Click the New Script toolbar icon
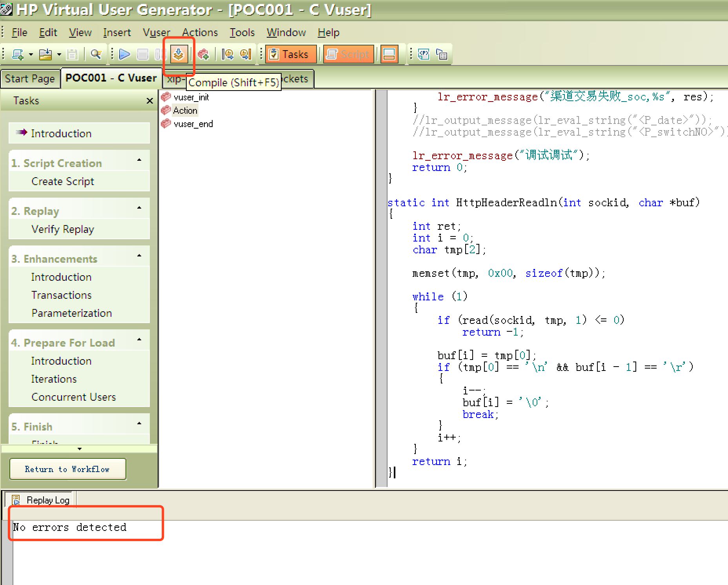This screenshot has height=585, width=728. (18, 54)
